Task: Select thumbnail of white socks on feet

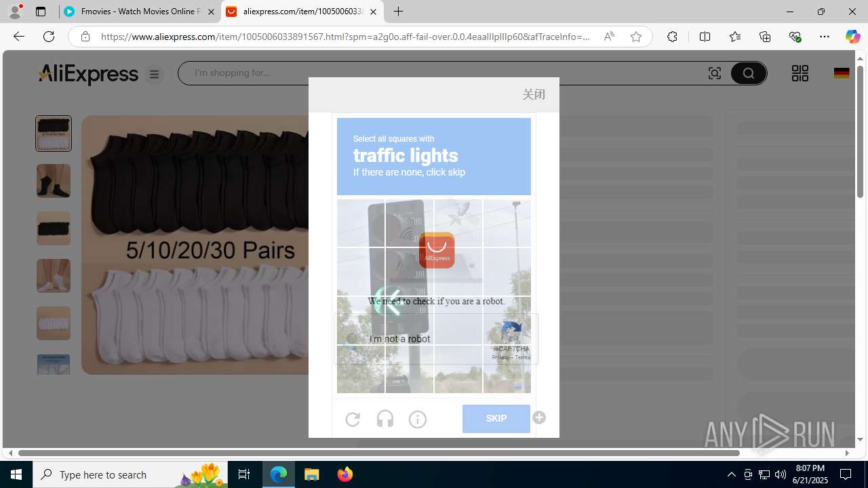Action: coord(54,276)
